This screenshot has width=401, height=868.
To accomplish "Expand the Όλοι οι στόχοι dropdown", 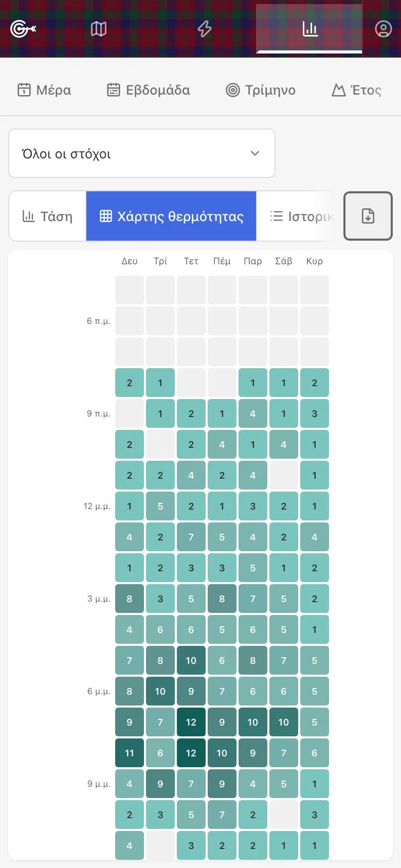I will (x=142, y=153).
